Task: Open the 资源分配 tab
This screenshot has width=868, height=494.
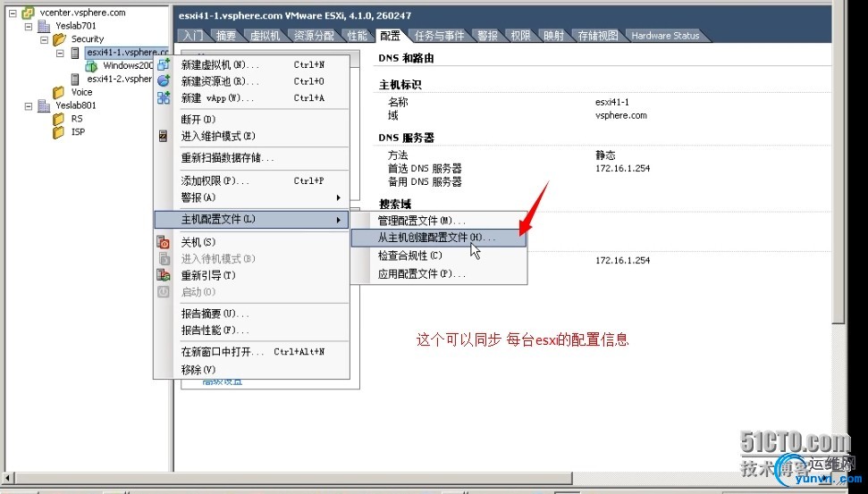Action: [314, 36]
